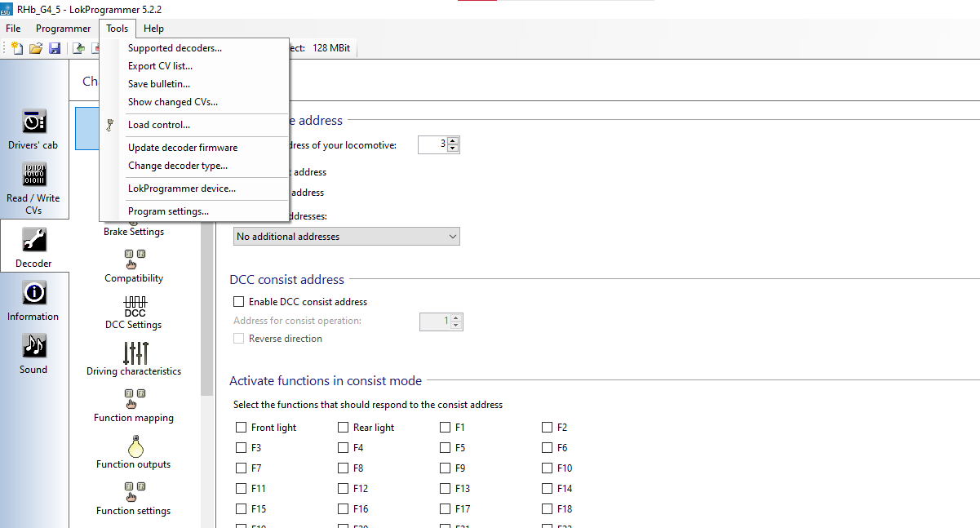Open the File menu

tap(13, 29)
